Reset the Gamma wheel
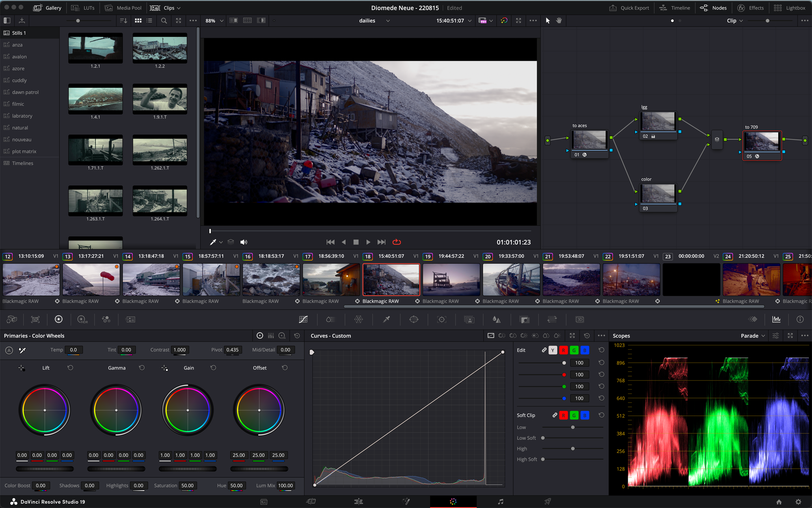The width and height of the screenshot is (812, 508). click(142, 368)
